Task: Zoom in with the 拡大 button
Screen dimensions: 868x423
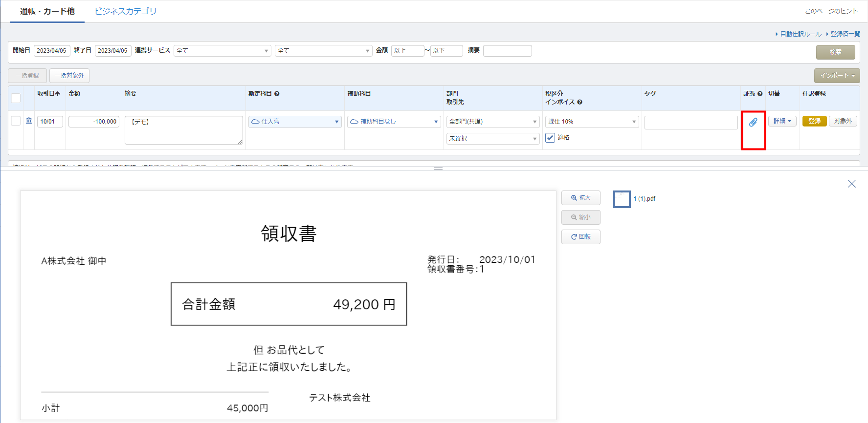Action: point(581,198)
